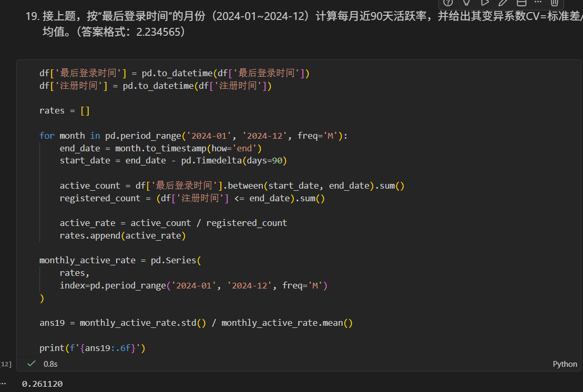Click the 'registered_count' assignment line
Viewport: 583px width, 392px height.
tap(192, 198)
